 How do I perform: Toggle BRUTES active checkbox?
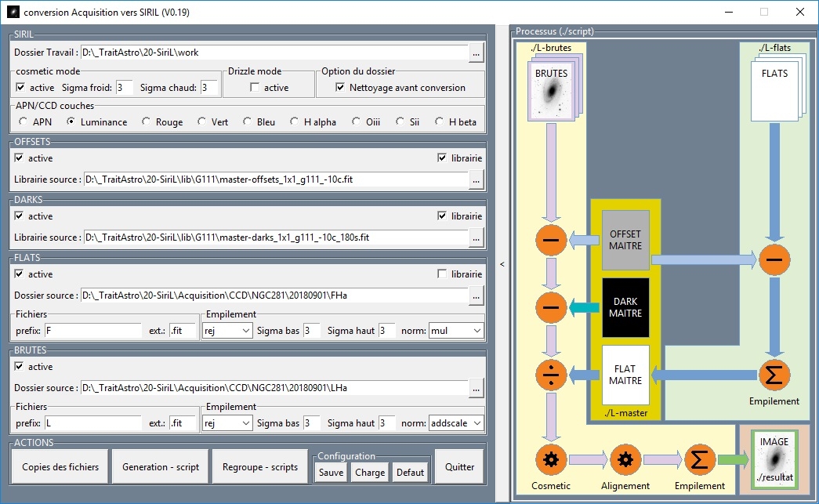19,366
